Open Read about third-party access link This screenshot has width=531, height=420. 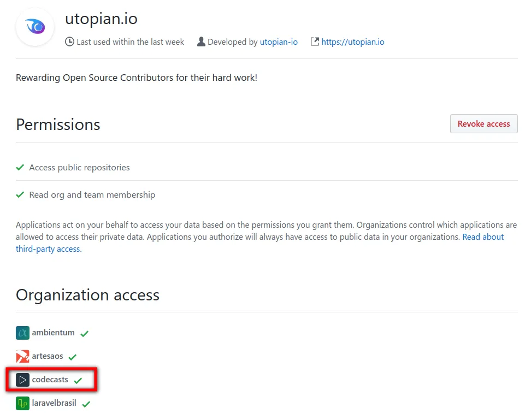pyautogui.click(x=259, y=243)
